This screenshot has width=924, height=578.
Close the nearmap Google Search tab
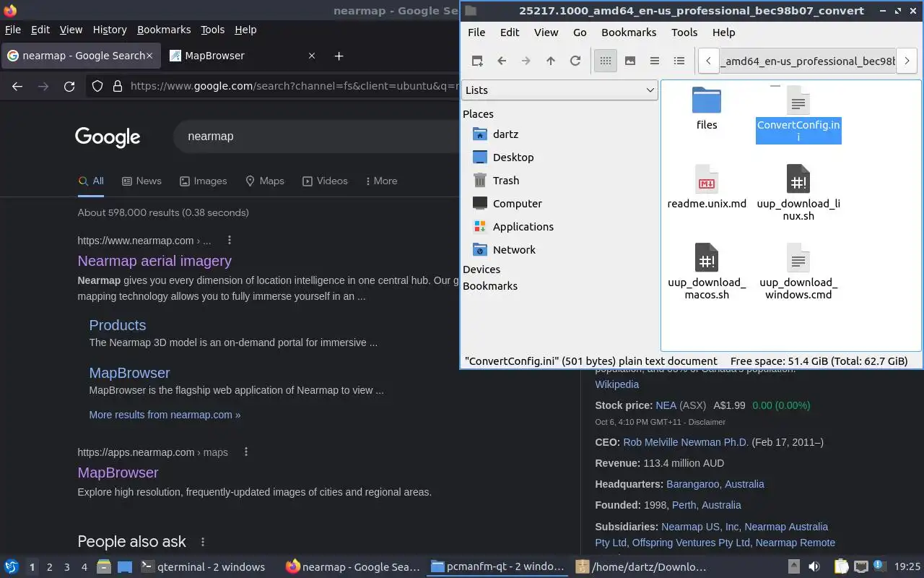point(149,56)
